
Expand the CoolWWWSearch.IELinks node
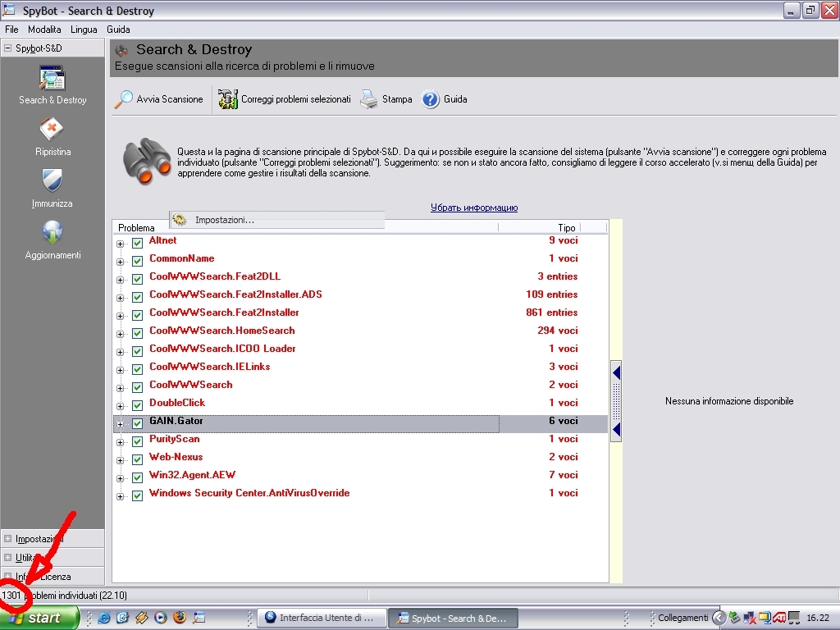(120, 370)
